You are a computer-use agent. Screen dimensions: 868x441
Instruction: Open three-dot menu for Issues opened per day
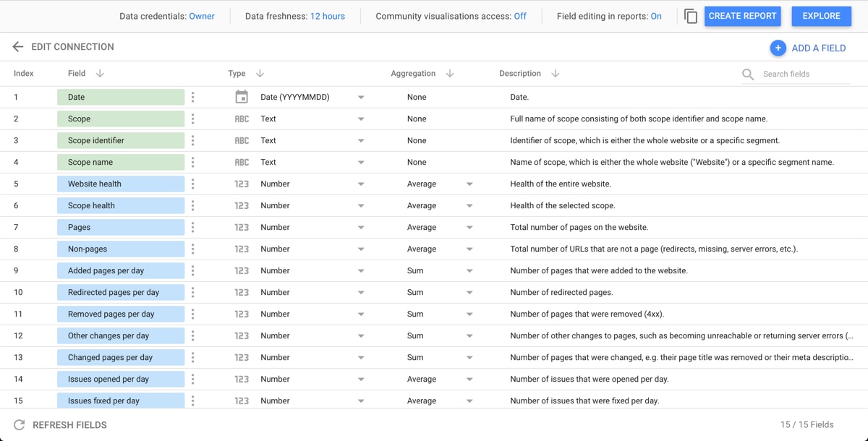click(x=193, y=379)
